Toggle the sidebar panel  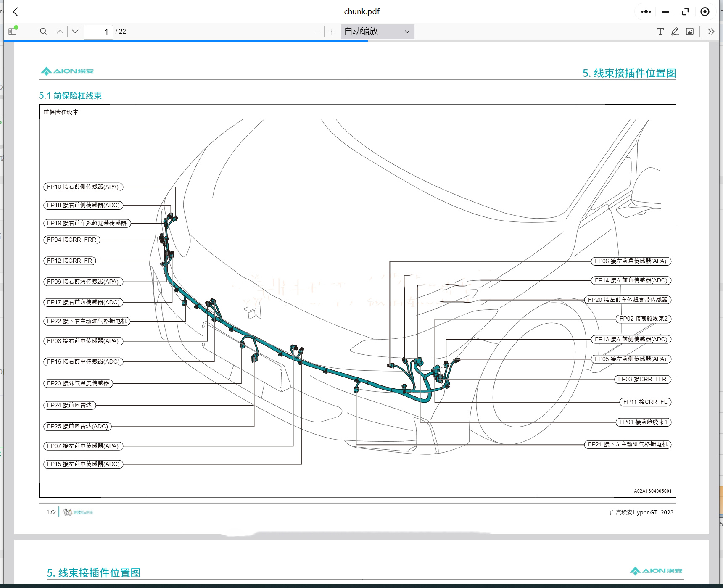pos(12,32)
